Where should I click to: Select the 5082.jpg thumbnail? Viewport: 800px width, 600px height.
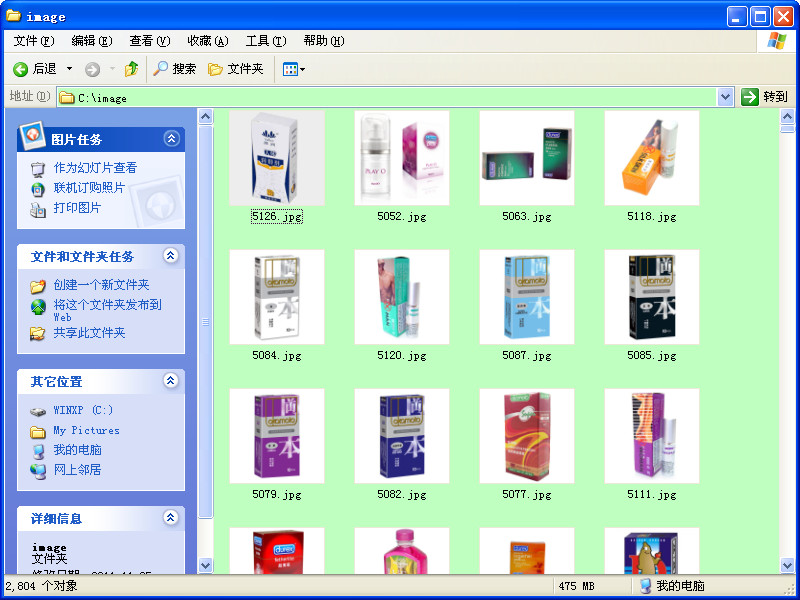(x=402, y=436)
